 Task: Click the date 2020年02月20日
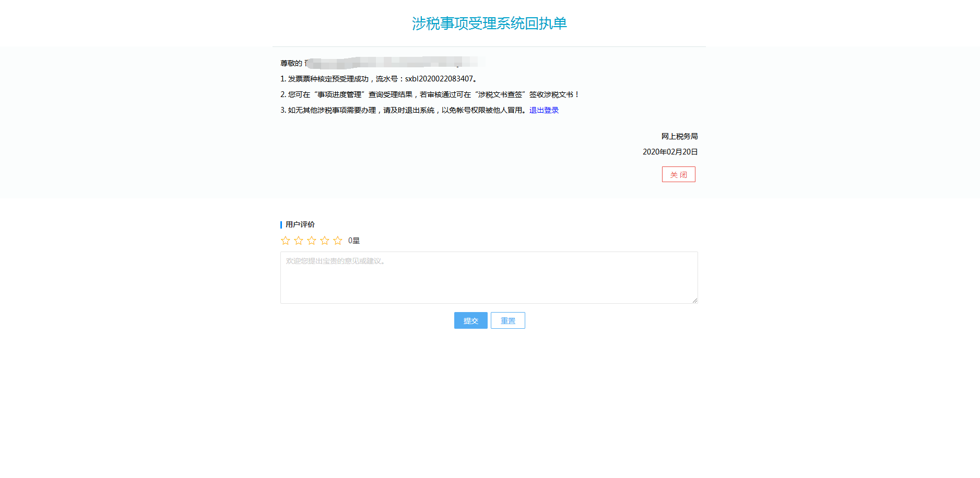coord(670,152)
